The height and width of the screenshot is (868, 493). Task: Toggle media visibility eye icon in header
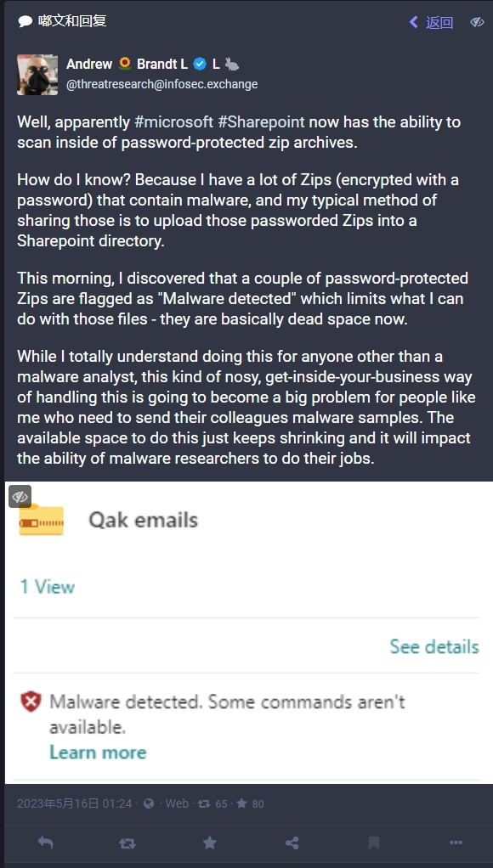[x=477, y=22]
